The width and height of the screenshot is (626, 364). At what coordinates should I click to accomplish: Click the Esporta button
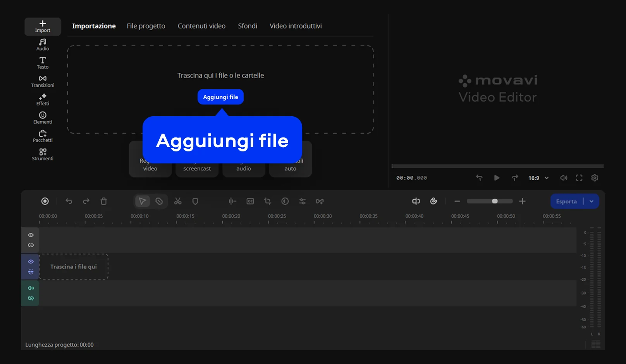pyautogui.click(x=566, y=201)
